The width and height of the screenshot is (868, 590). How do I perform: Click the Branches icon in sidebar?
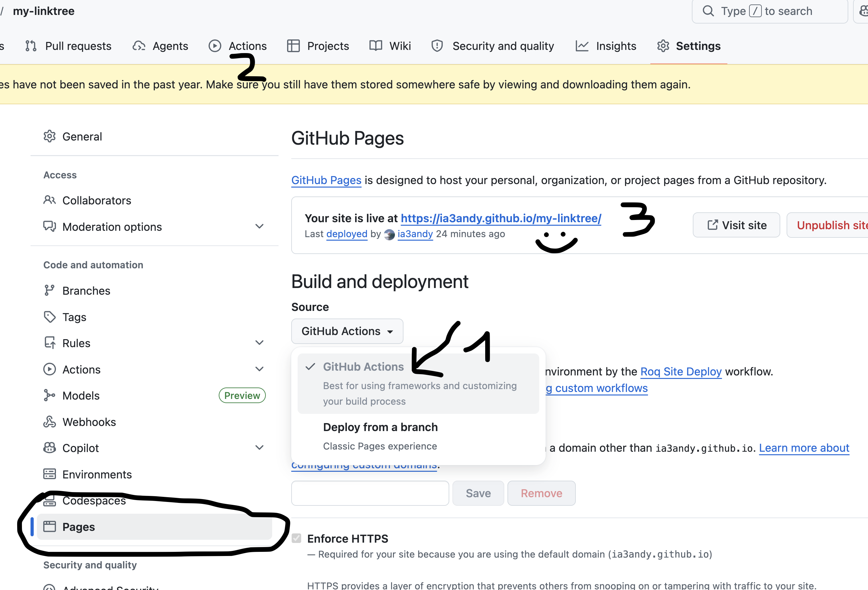click(x=49, y=291)
